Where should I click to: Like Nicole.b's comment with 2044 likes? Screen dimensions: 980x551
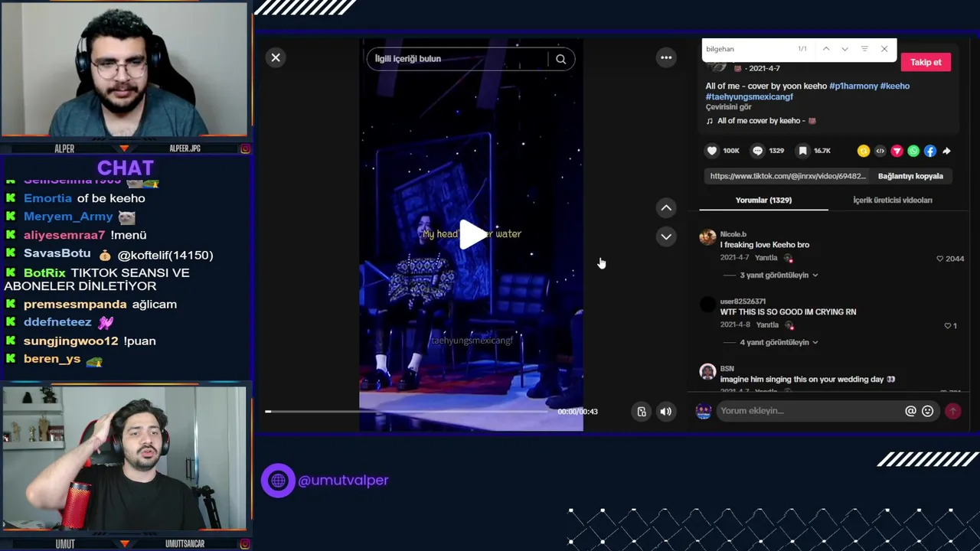(x=940, y=259)
